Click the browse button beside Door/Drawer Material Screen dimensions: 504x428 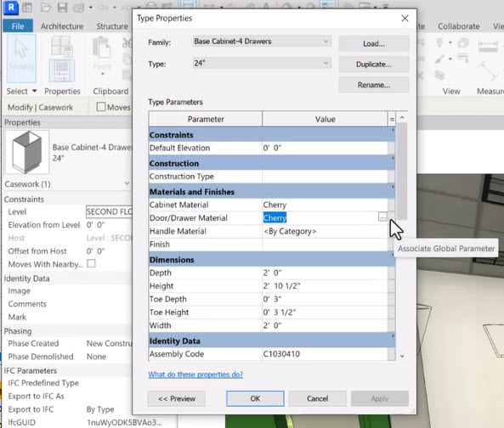(382, 217)
